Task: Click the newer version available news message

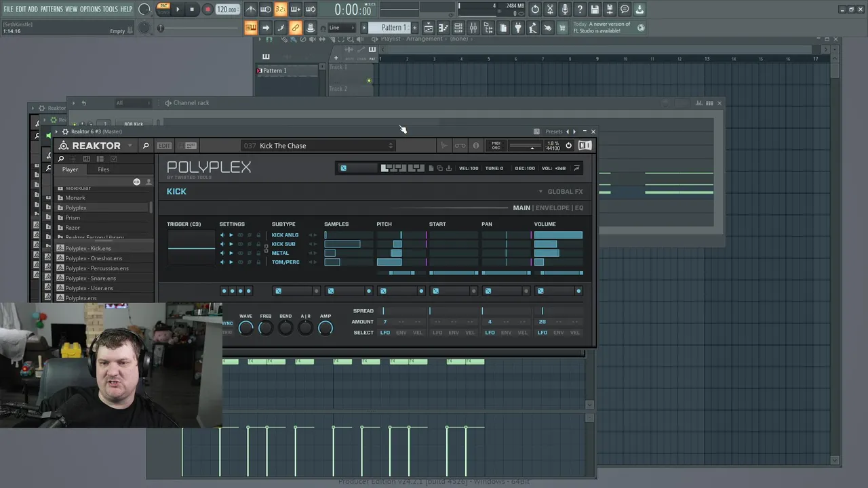Action: pyautogui.click(x=601, y=28)
